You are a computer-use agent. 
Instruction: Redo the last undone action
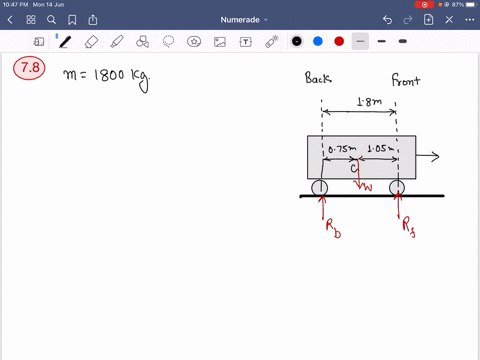[408, 20]
